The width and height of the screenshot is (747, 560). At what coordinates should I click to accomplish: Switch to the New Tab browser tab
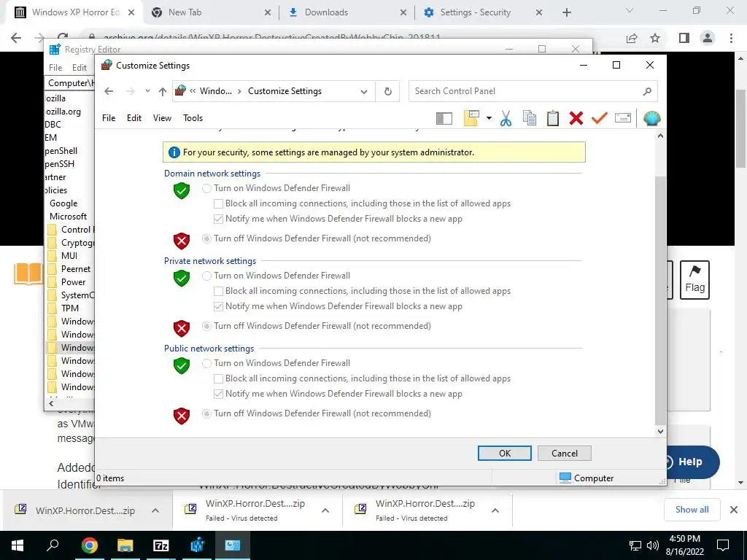point(211,12)
